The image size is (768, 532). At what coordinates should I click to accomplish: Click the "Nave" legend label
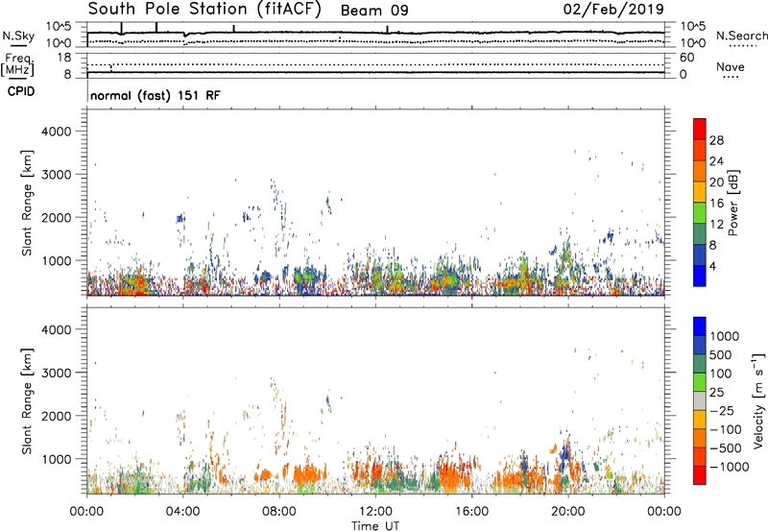pyautogui.click(x=730, y=67)
